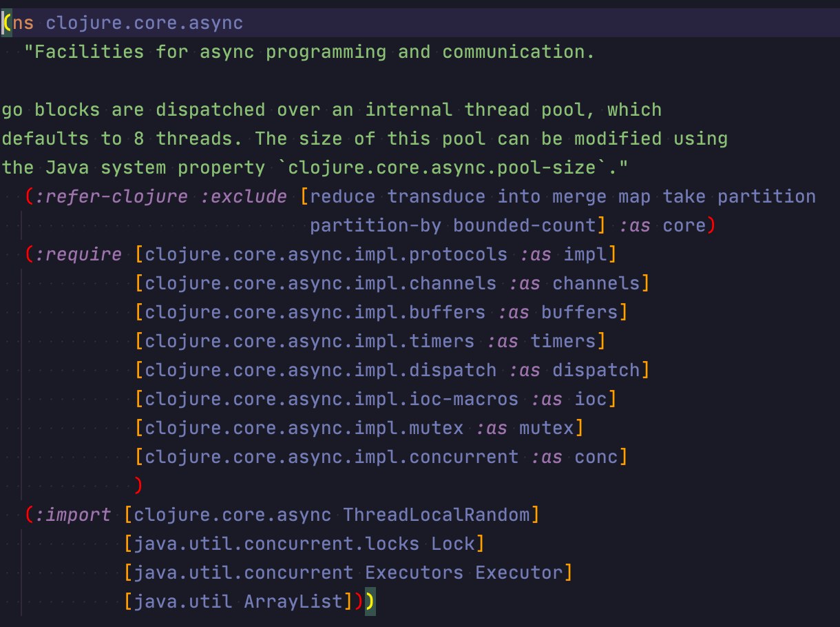Click the :require keyword
Screen dimensions: 840x627
pyautogui.click(x=77, y=254)
